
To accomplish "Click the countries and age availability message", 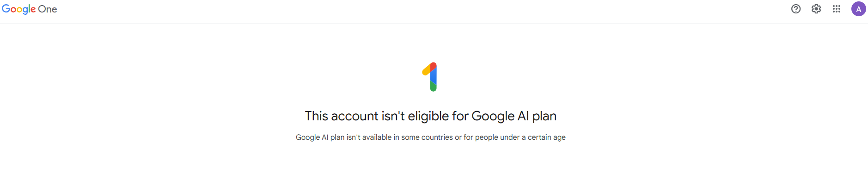I will [x=430, y=137].
